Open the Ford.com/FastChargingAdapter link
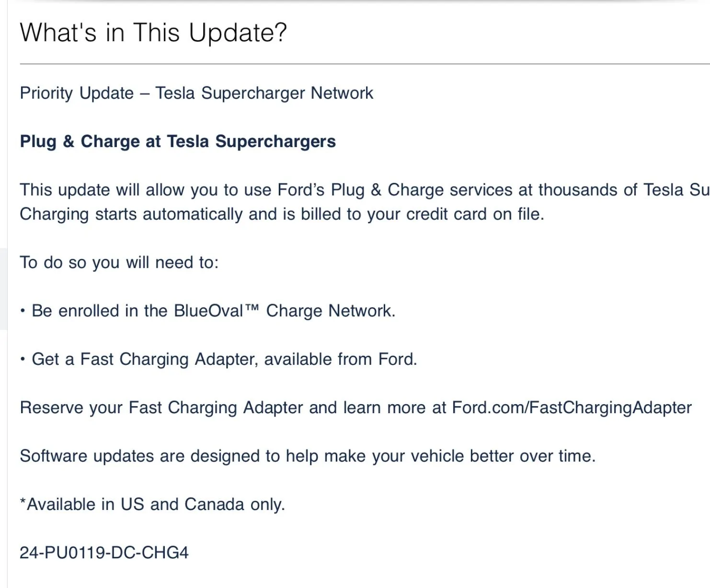Image resolution: width=710 pixels, height=588 pixels. coord(572,408)
